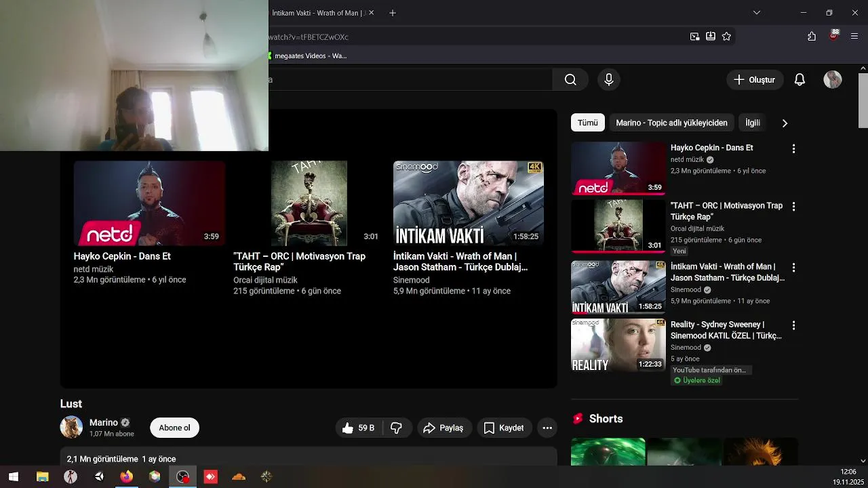Open the megaates Videos bookmark

pyautogui.click(x=307, y=56)
